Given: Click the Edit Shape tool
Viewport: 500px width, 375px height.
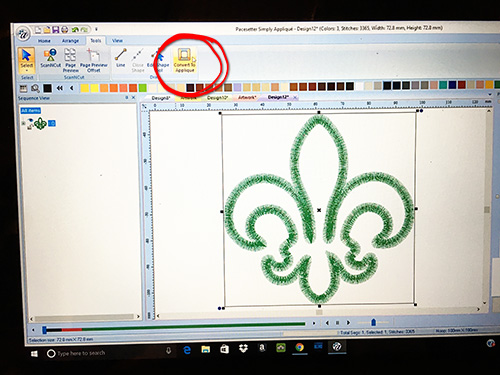Looking at the screenshot, I should click(159, 60).
